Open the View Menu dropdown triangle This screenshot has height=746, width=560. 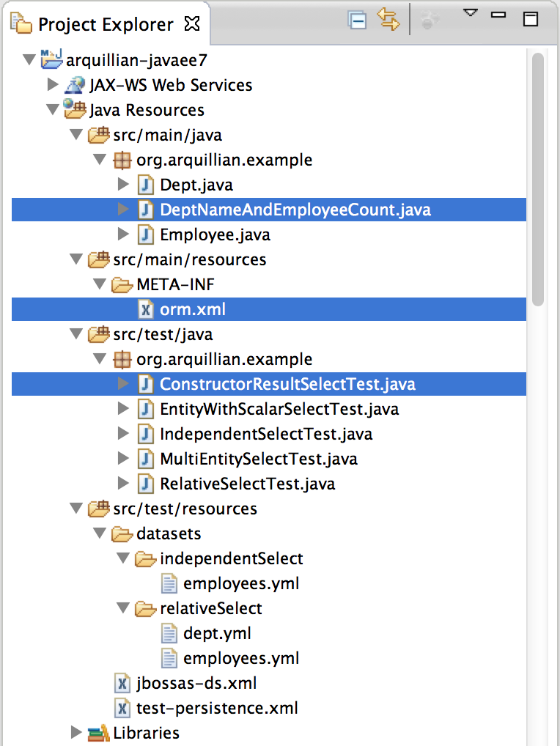click(471, 13)
